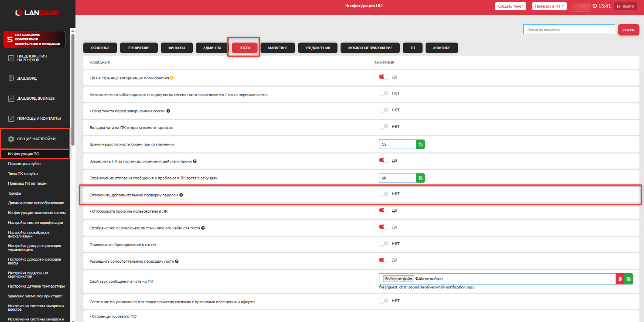644x322 pixels.
Task: Collapse Общие настройки sidebar section
Action: click(64, 139)
